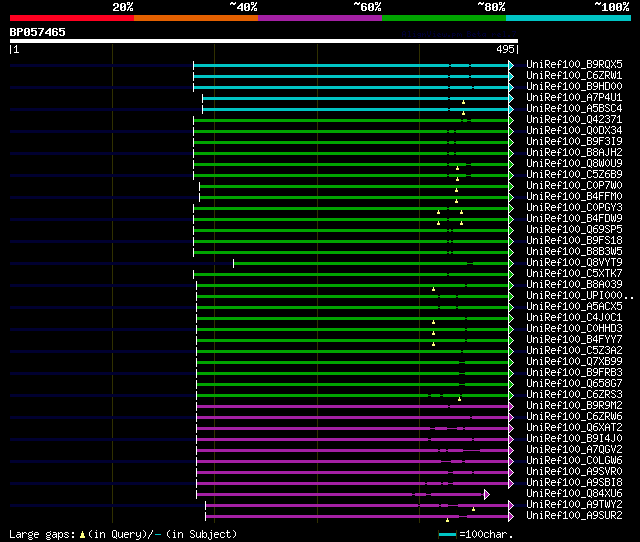Open the UniRef100_Q42371 entry
This screenshot has width=640, height=542.
tap(574, 120)
